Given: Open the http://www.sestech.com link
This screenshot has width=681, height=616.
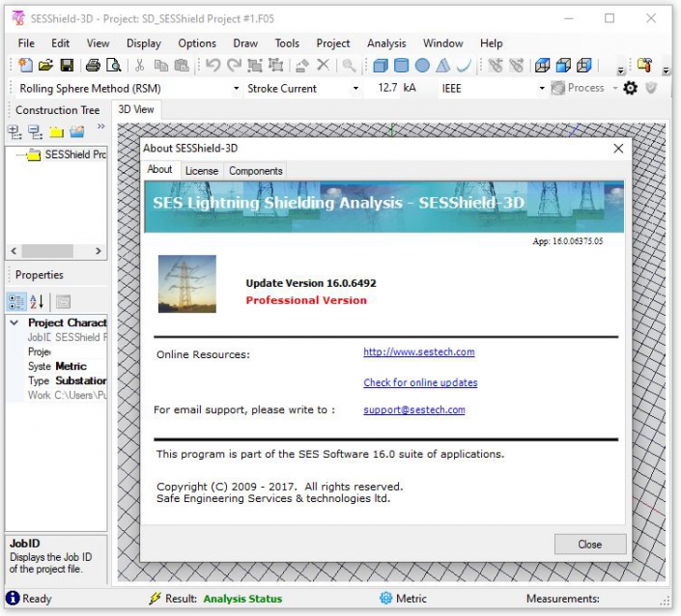Looking at the screenshot, I should 419,352.
